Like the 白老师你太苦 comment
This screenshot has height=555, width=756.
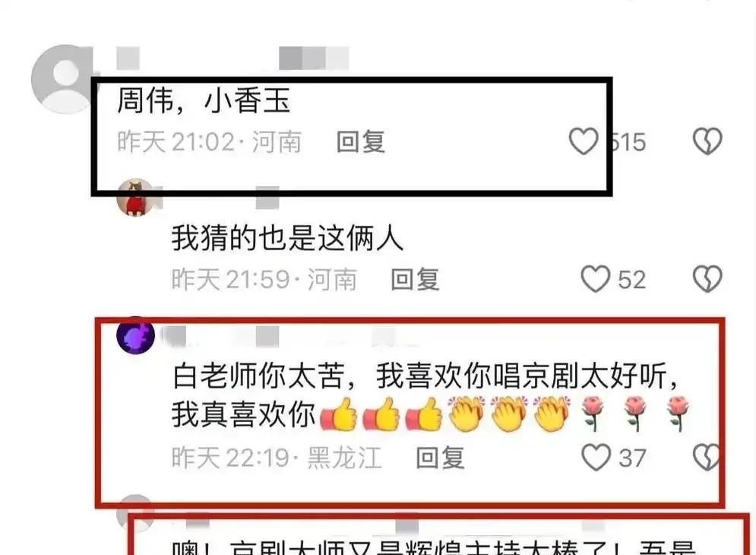pos(596,457)
